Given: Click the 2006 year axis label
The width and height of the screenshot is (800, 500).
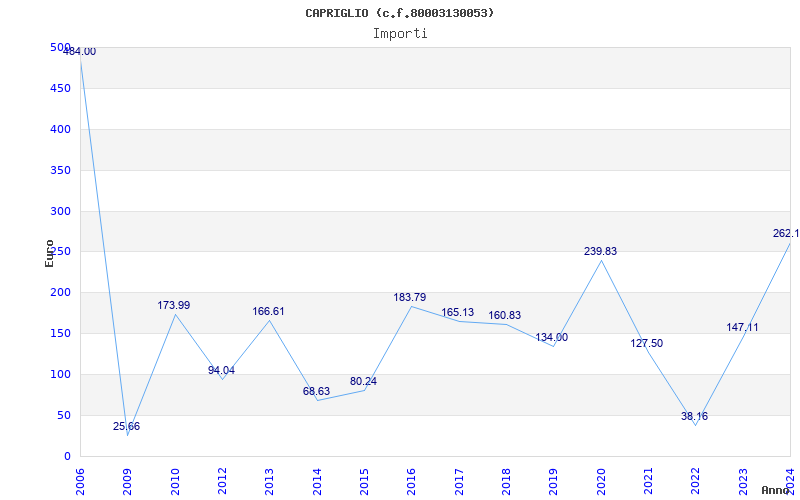Looking at the screenshot, I should (80, 482).
